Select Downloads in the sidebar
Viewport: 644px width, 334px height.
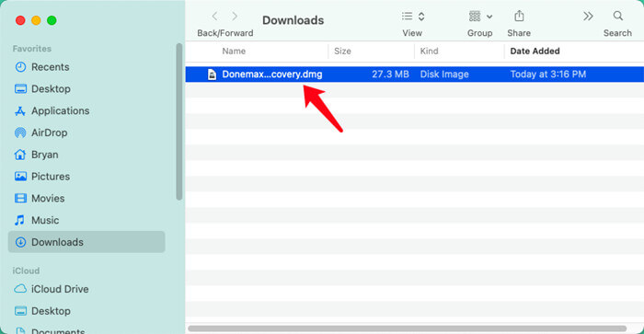tap(86, 242)
